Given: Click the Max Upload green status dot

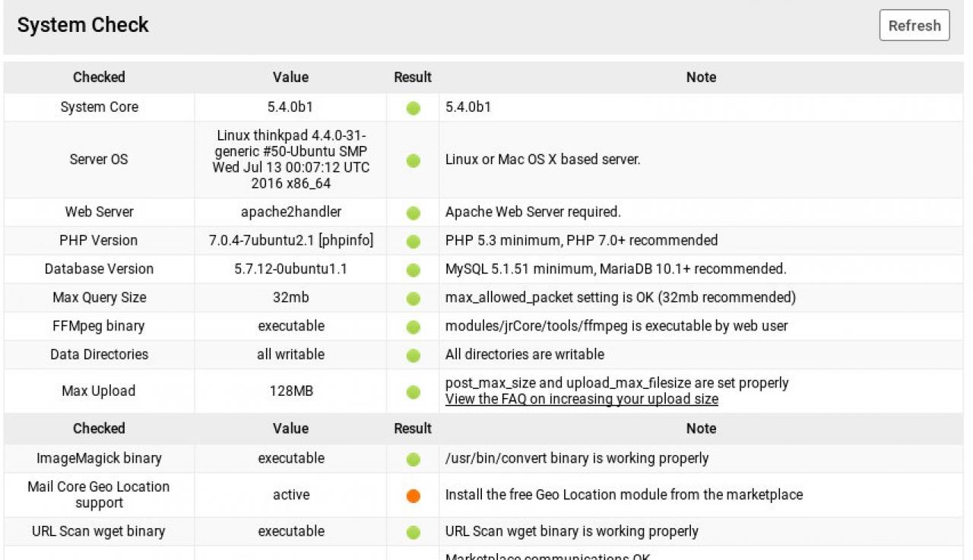Looking at the screenshot, I should click(413, 392).
